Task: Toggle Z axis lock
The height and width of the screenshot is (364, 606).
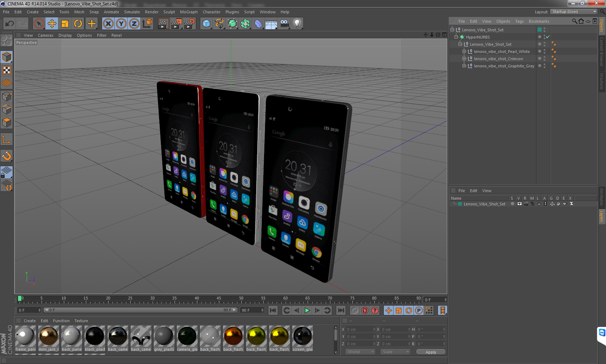Action: (x=134, y=24)
